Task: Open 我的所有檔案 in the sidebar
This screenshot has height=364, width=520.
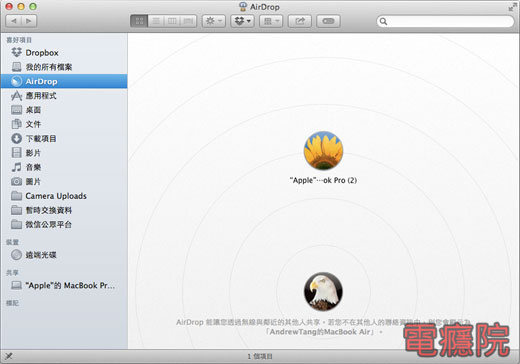Action: coord(64,67)
